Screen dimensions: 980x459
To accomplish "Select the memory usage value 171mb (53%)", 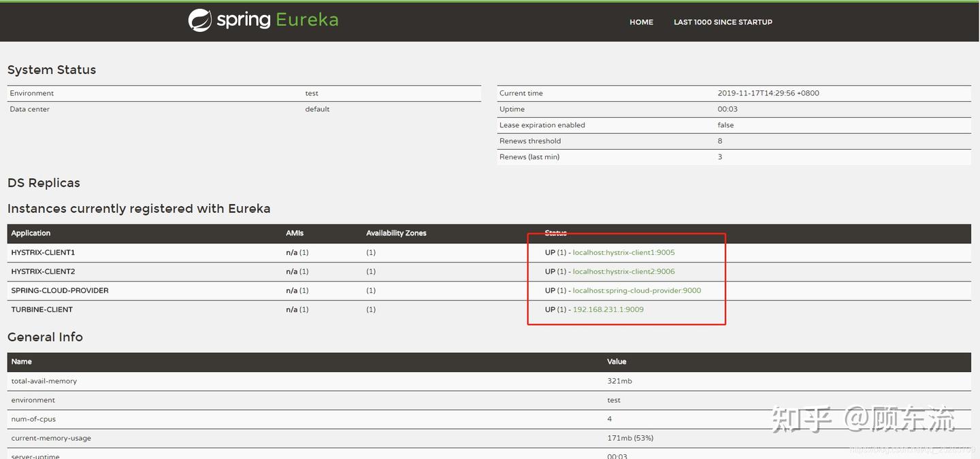I will (630, 438).
